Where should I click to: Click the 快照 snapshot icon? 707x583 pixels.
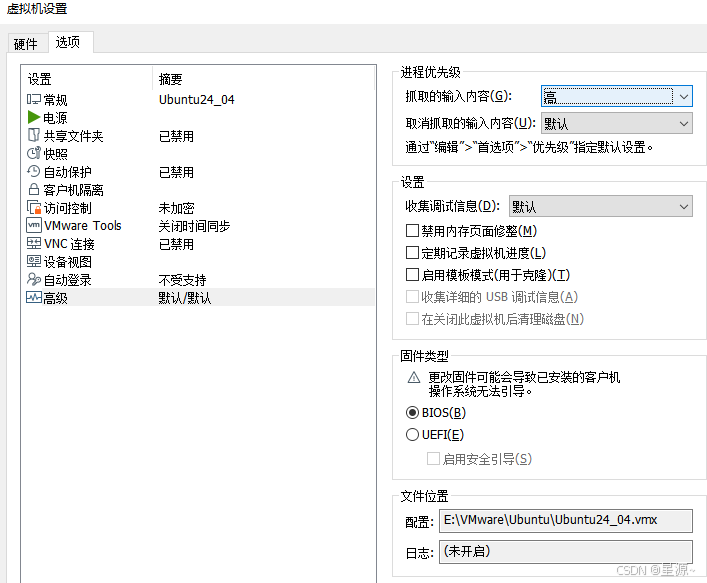point(34,153)
